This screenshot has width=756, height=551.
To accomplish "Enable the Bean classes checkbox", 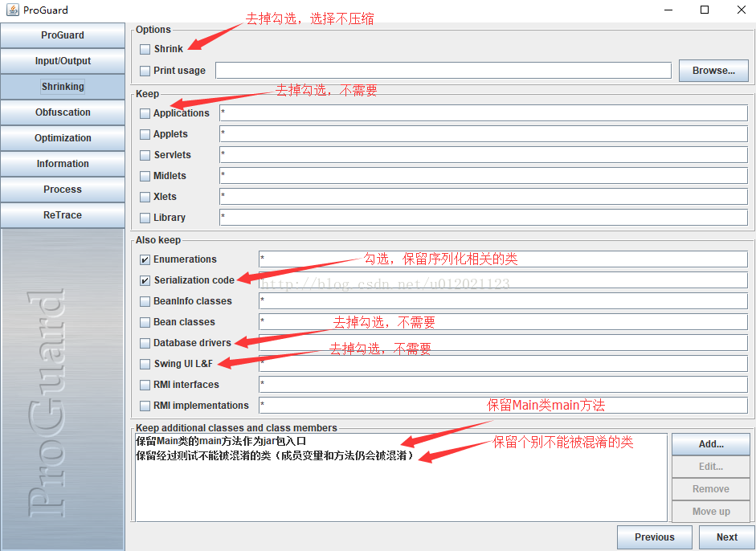I will [x=145, y=322].
